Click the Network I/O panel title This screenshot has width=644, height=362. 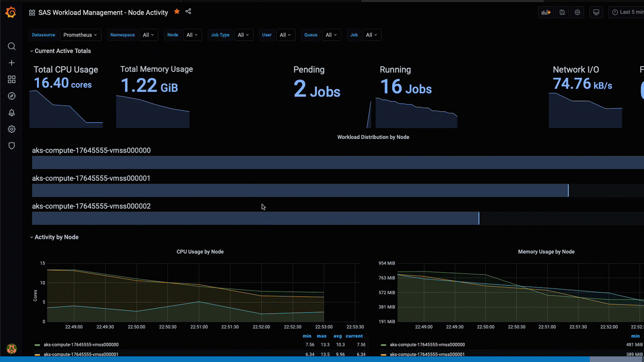tap(576, 70)
